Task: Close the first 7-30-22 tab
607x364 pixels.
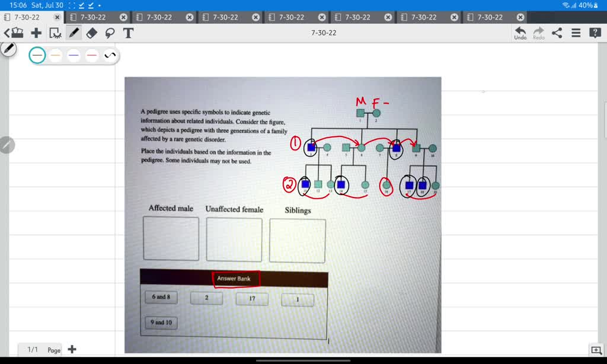Action: coord(57,17)
